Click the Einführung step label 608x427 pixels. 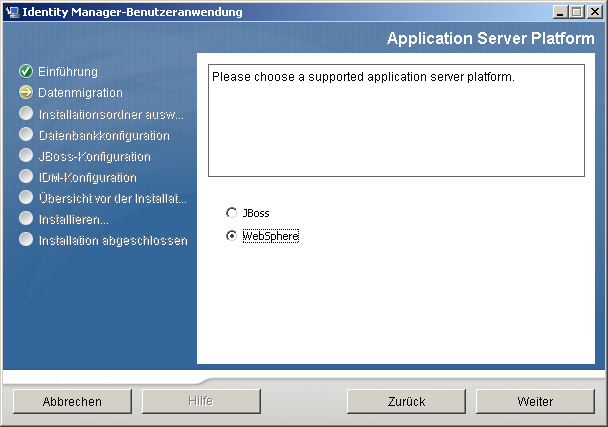(x=68, y=72)
